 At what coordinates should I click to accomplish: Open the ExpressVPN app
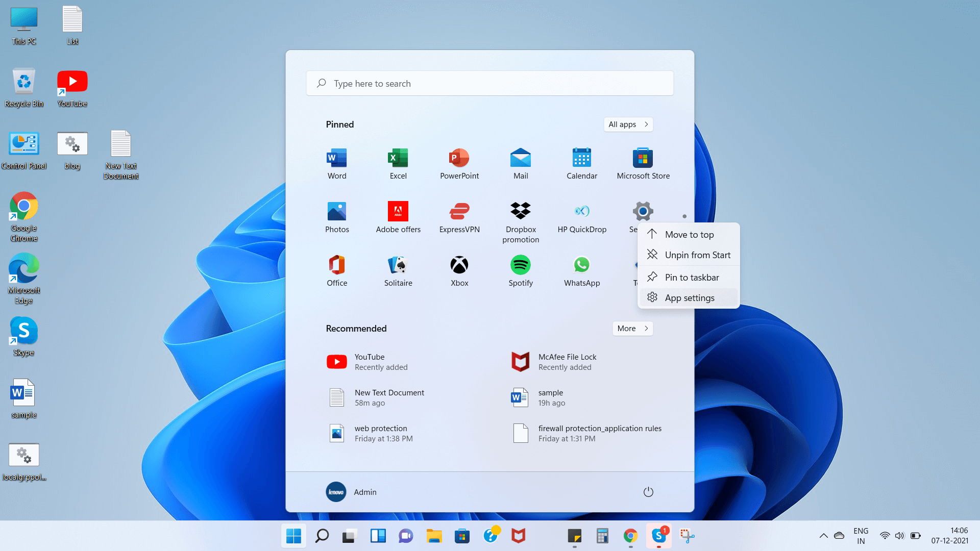(459, 217)
